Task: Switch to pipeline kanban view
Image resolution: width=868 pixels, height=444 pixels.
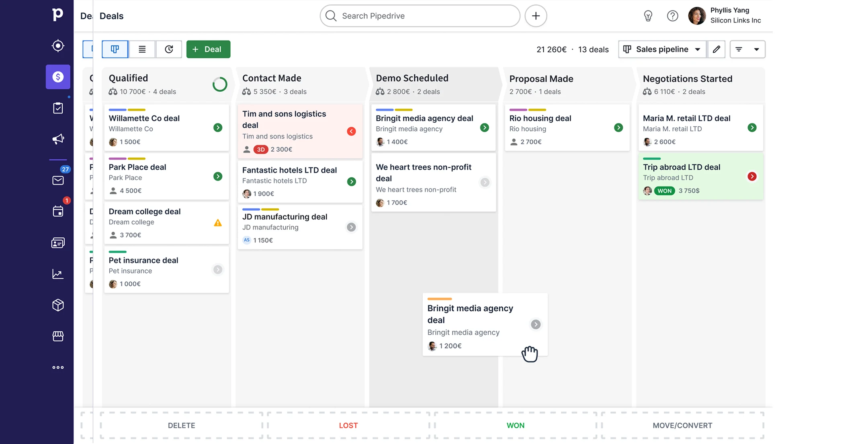Action: 115,49
